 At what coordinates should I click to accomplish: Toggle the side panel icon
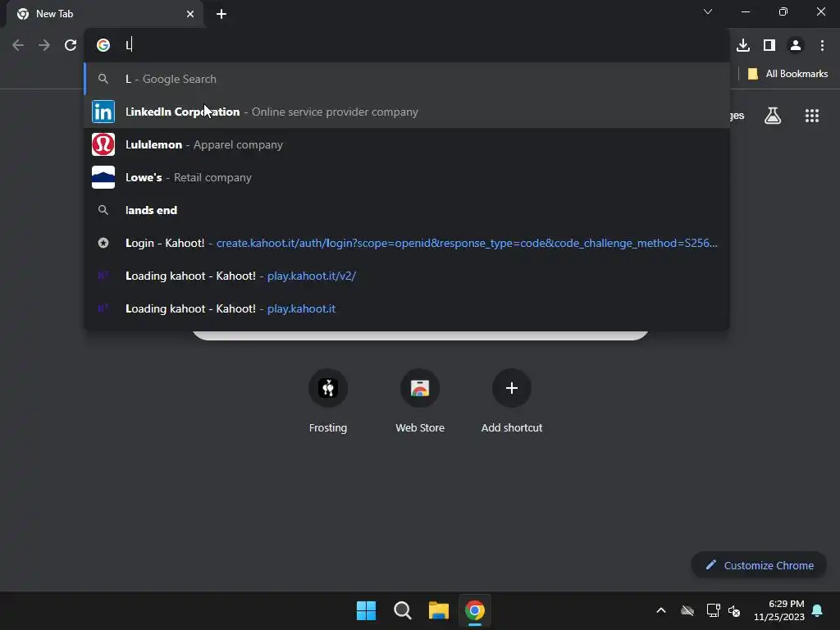click(769, 45)
